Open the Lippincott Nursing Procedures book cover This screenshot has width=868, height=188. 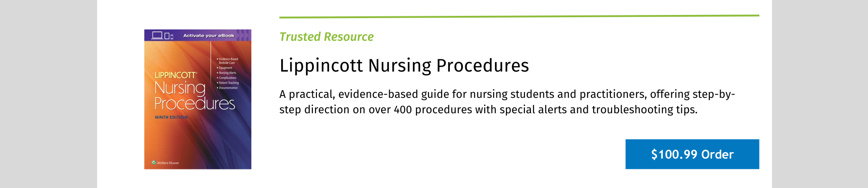pos(198,99)
